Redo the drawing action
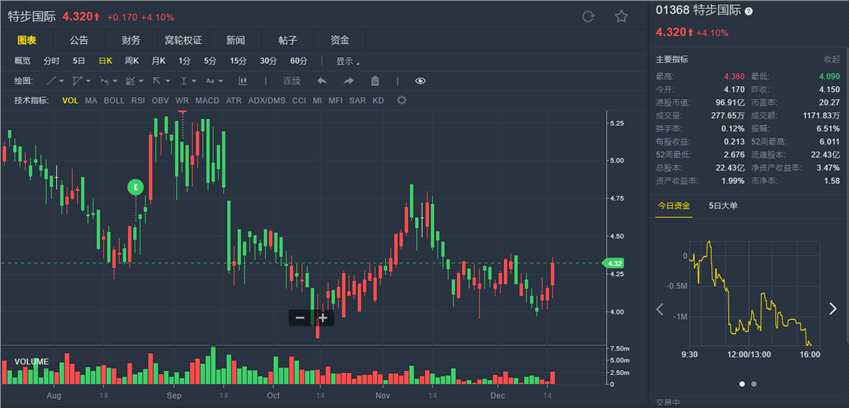Image resolution: width=850 pixels, height=408 pixels. point(349,81)
